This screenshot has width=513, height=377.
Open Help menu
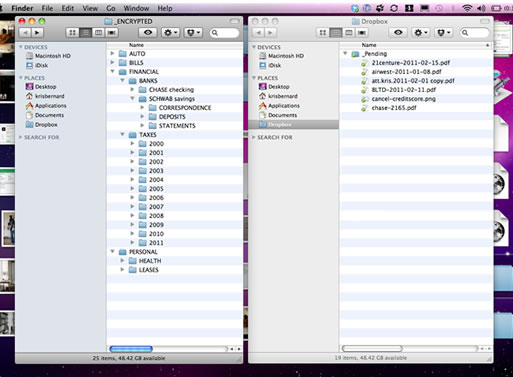pyautogui.click(x=165, y=8)
